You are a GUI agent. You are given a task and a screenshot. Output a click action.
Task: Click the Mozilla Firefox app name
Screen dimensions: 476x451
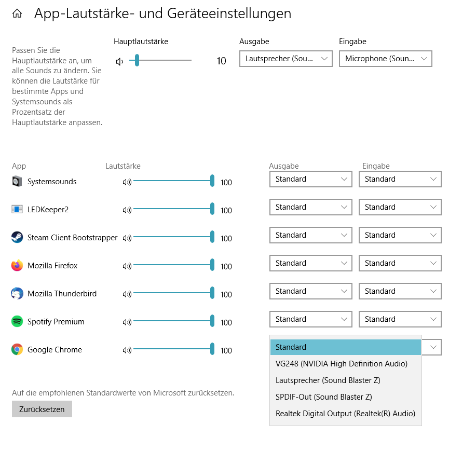tap(52, 266)
